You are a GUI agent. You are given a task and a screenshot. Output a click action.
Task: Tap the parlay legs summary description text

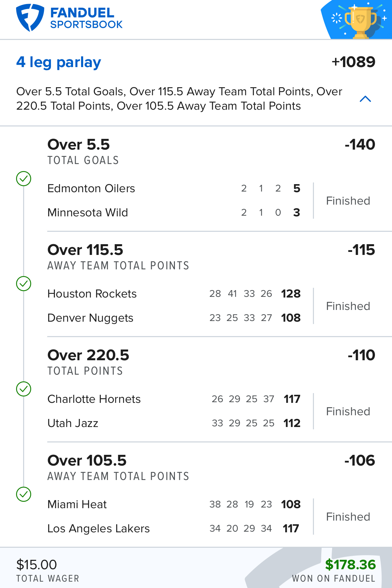point(179,99)
